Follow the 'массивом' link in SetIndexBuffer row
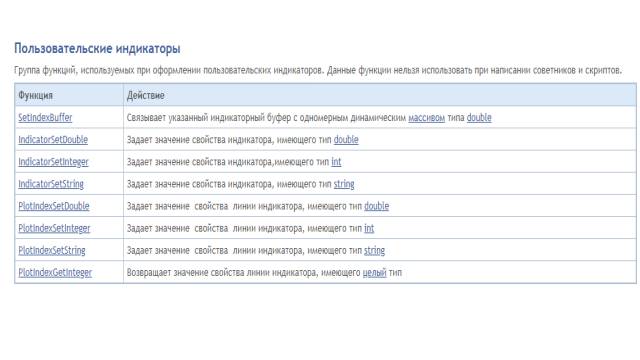 [427, 118]
